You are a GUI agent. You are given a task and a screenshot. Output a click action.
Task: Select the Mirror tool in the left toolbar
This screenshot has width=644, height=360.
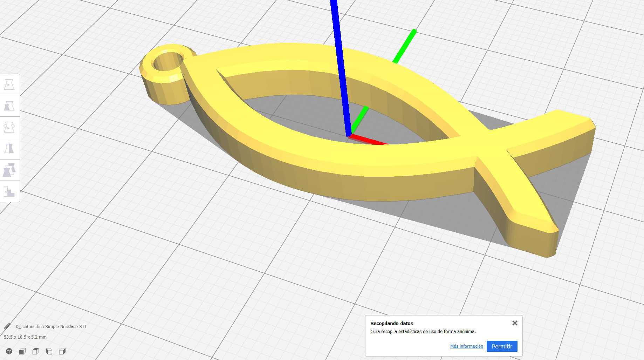coord(9,149)
